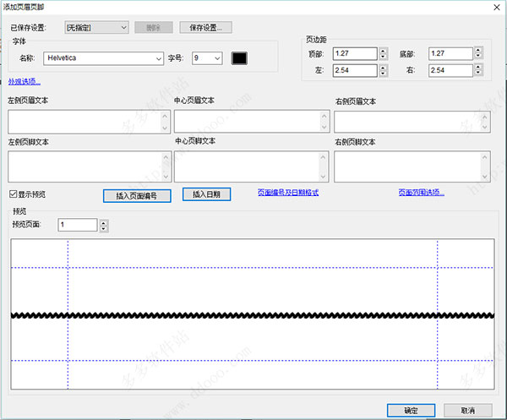Click the 插入页面编号 button
This screenshot has height=420, width=507.
pos(137,196)
